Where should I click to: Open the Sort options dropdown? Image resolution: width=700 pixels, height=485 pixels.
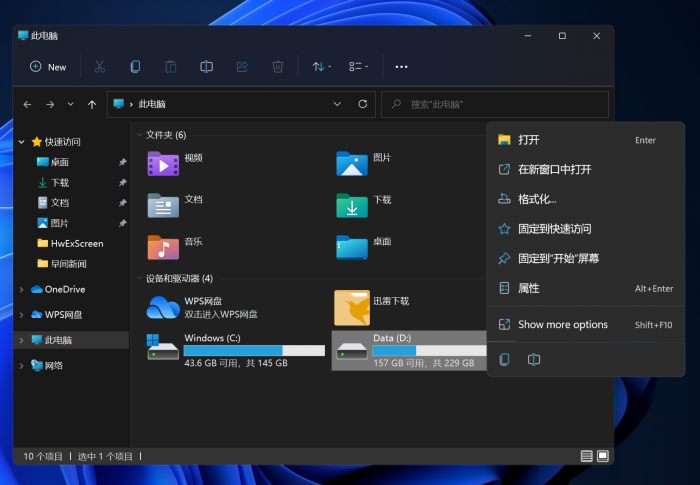pos(320,67)
